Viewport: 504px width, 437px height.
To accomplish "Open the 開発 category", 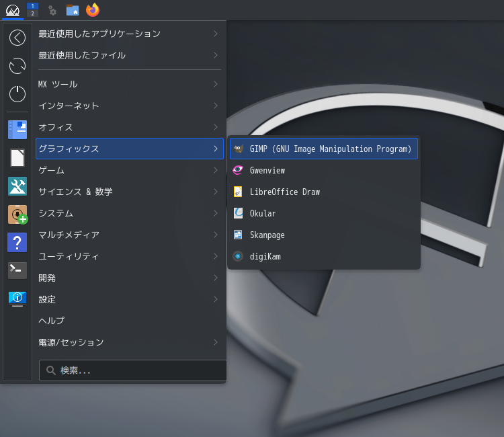I will click(130, 278).
